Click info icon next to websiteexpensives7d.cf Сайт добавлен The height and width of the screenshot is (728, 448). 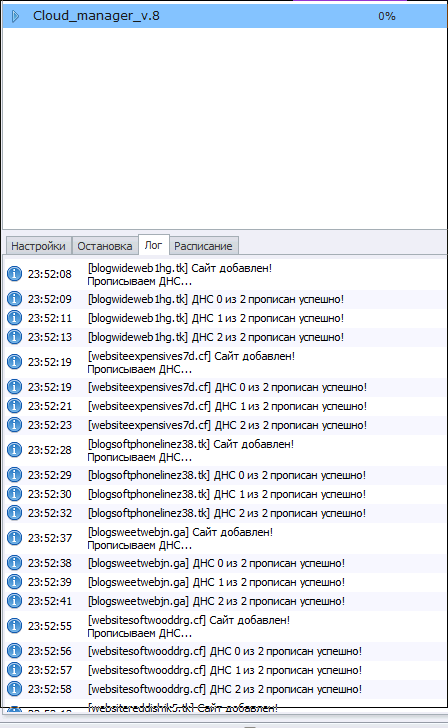(x=14, y=362)
